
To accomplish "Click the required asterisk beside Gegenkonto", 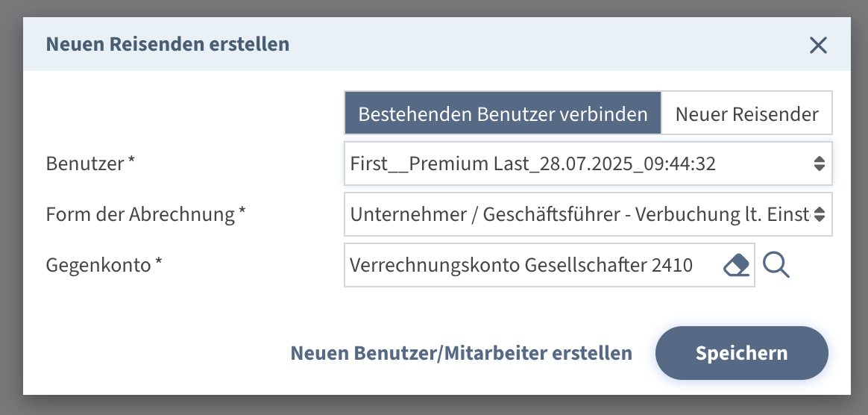I will tap(158, 263).
